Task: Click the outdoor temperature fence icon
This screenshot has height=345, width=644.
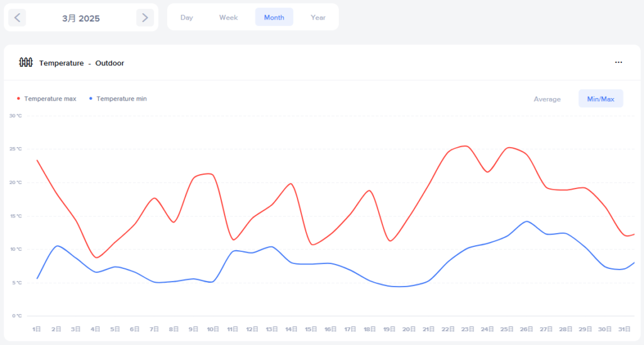Action: [26, 62]
